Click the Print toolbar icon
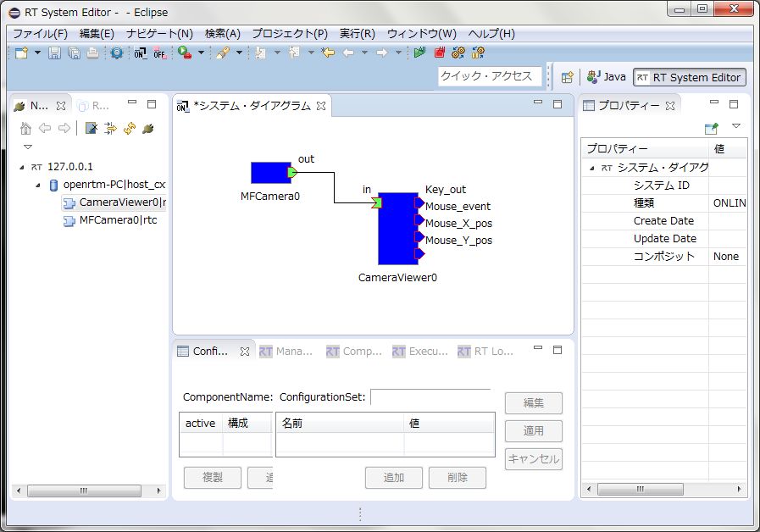 tap(92, 53)
